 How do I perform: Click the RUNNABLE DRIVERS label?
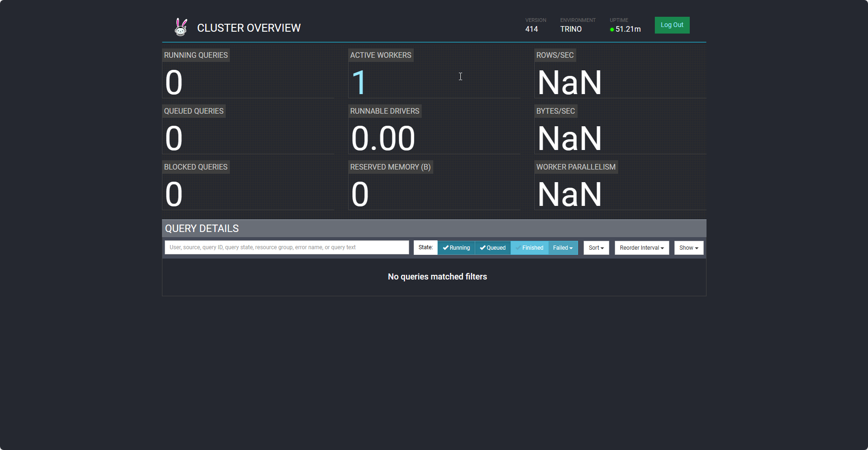(x=385, y=111)
